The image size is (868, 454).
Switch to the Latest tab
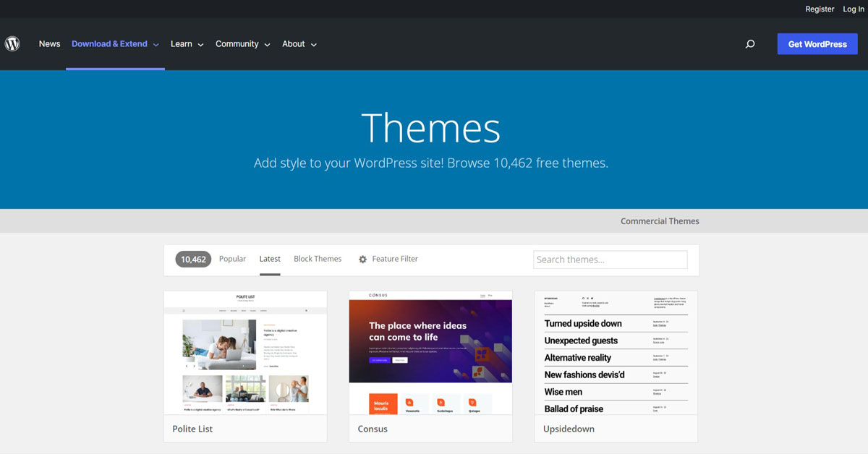(x=270, y=259)
